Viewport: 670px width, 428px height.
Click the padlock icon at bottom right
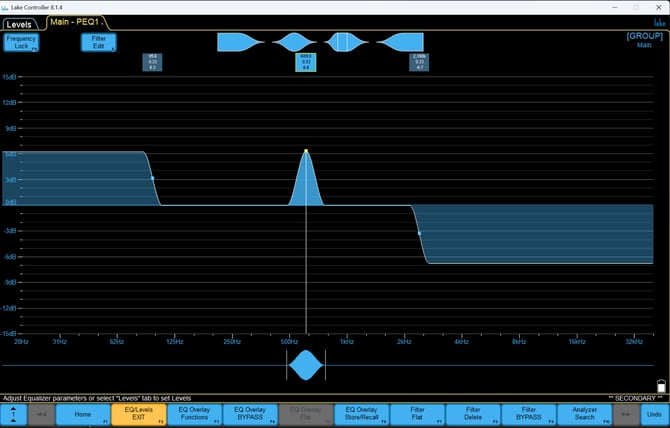(660, 386)
